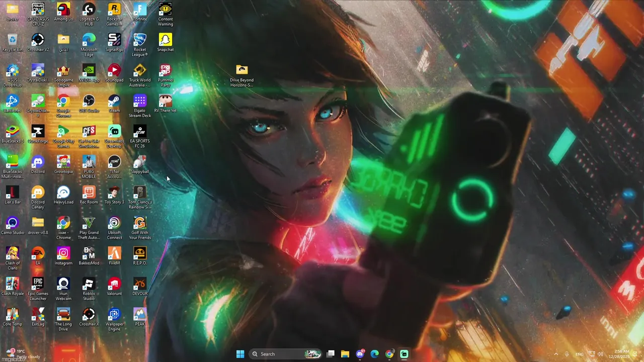Select the Camo Studio shortcut

click(13, 226)
